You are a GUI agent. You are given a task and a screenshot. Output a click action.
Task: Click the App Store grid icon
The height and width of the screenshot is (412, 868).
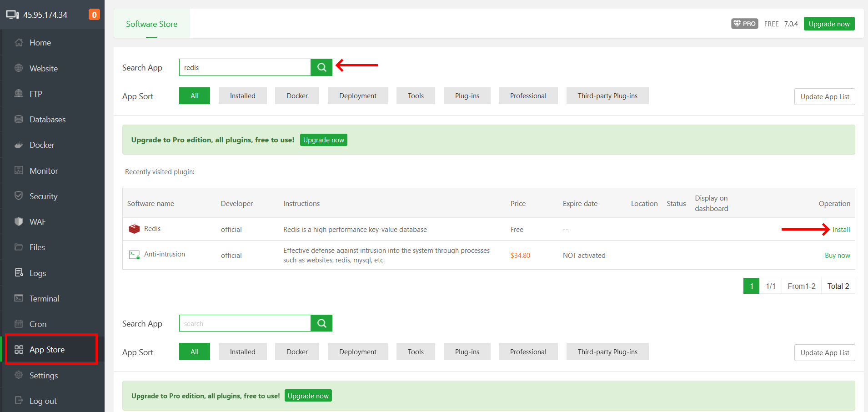coord(19,349)
